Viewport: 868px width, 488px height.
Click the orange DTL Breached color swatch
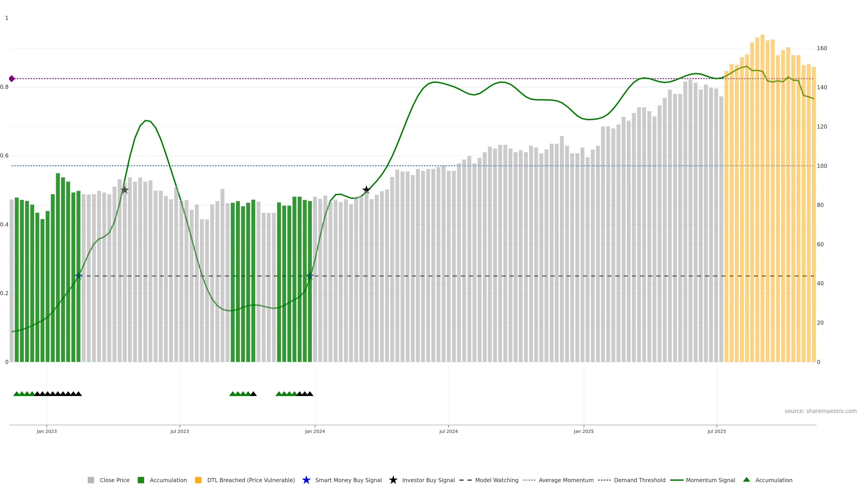click(198, 480)
